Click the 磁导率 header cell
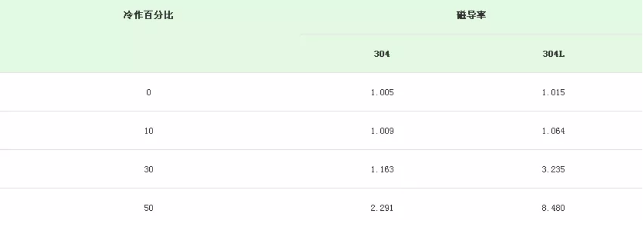This screenshot has width=644, height=225. 471,16
